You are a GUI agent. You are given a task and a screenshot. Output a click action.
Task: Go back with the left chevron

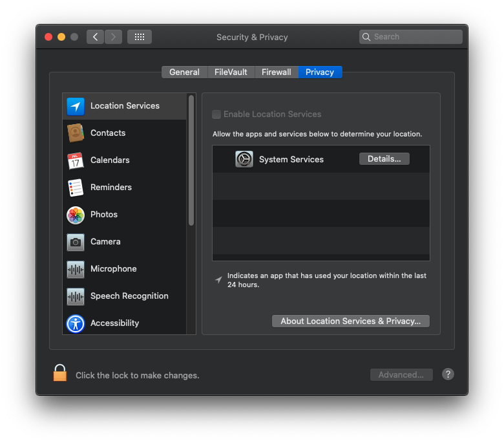pyautogui.click(x=95, y=37)
